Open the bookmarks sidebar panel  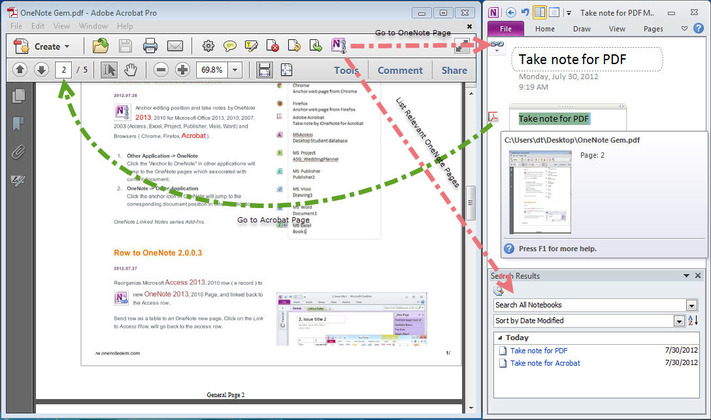(x=18, y=123)
